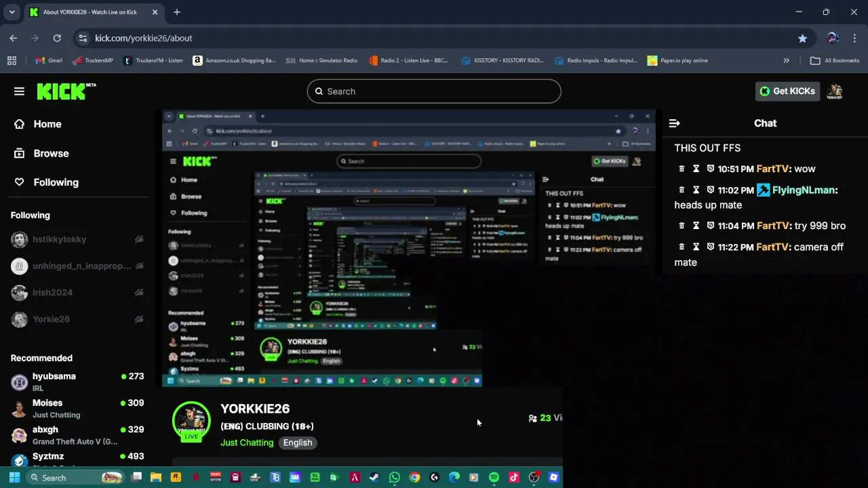868x488 pixels.
Task: Toggle notification mute for Irish2024
Action: click(x=139, y=292)
